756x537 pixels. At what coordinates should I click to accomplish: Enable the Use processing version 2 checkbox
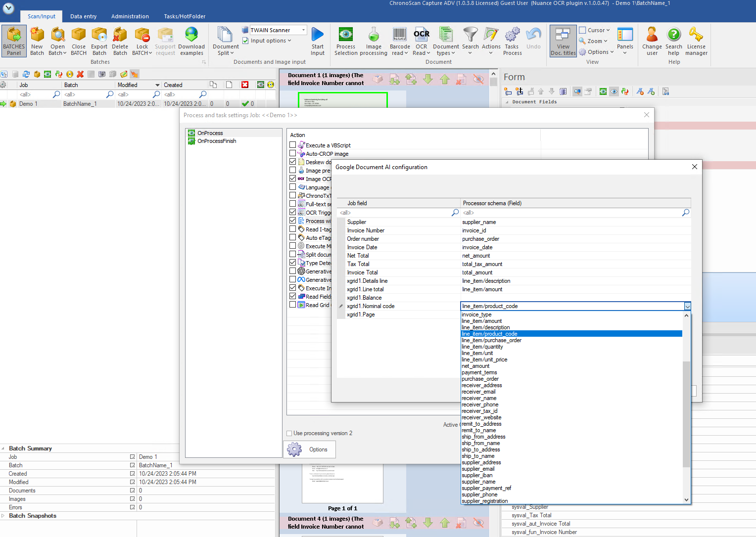[289, 434]
